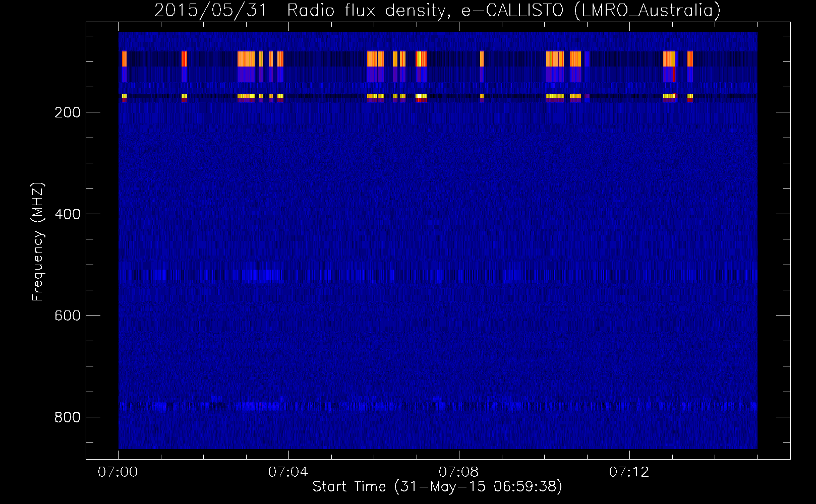Screen dimensions: 816x504
Task: Click the 07:00 time tick label
Action: tap(118, 472)
